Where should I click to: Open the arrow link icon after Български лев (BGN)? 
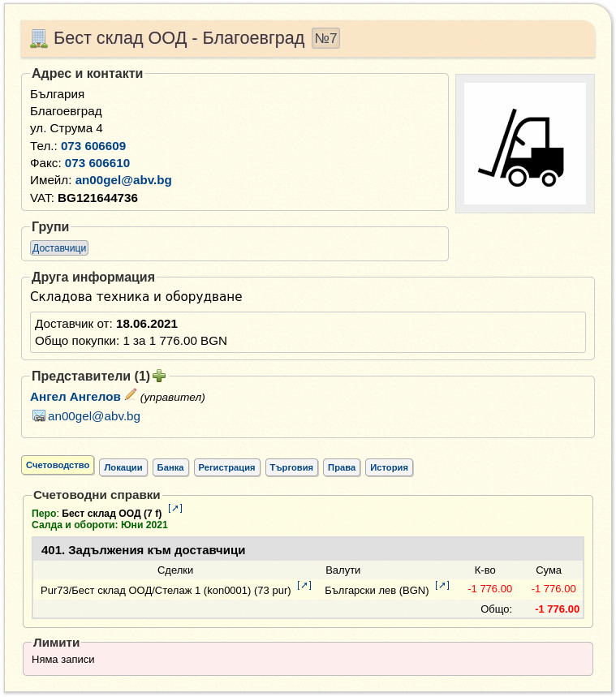[442, 585]
